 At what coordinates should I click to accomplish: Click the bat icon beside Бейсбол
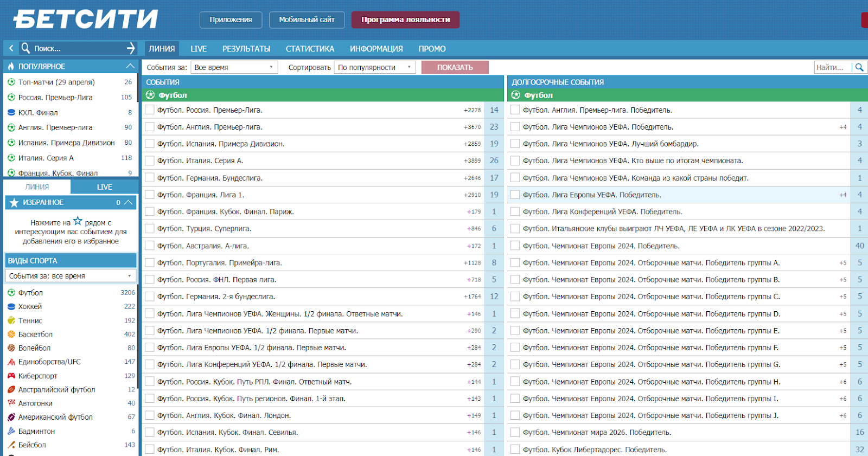pyautogui.click(x=11, y=445)
